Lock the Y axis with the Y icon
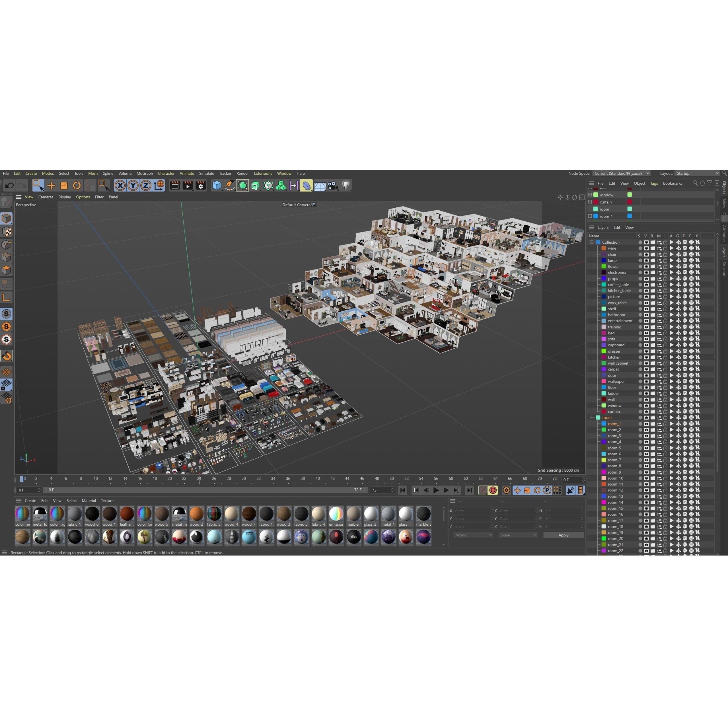 [133, 185]
